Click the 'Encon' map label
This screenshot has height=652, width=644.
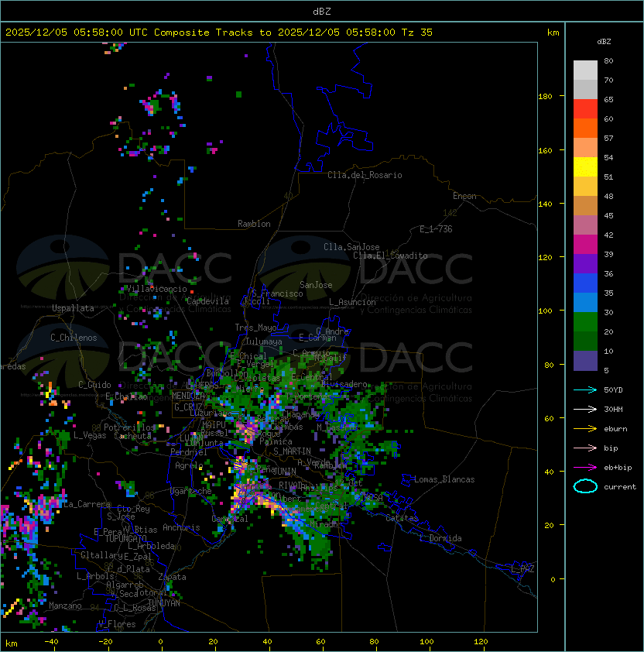pos(464,196)
